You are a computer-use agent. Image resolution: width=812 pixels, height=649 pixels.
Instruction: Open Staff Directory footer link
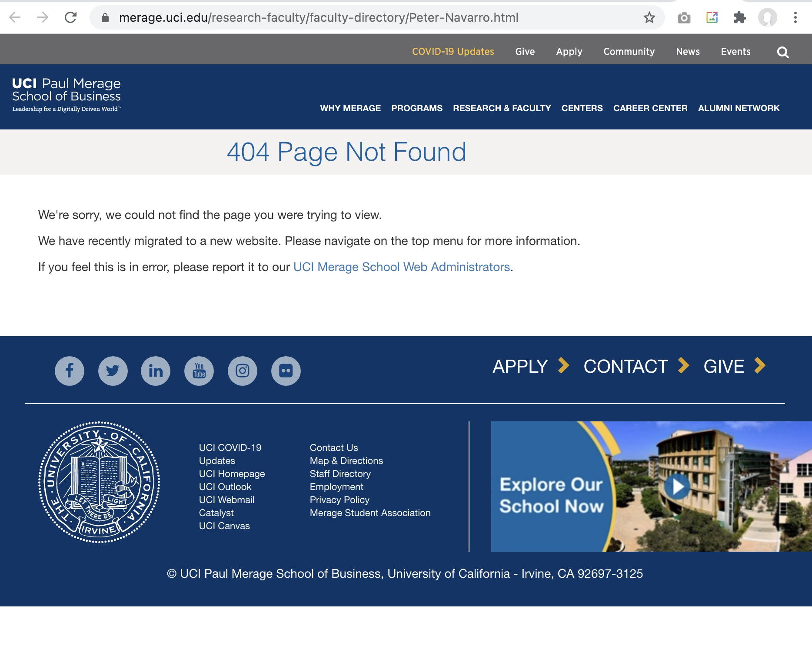[340, 474]
